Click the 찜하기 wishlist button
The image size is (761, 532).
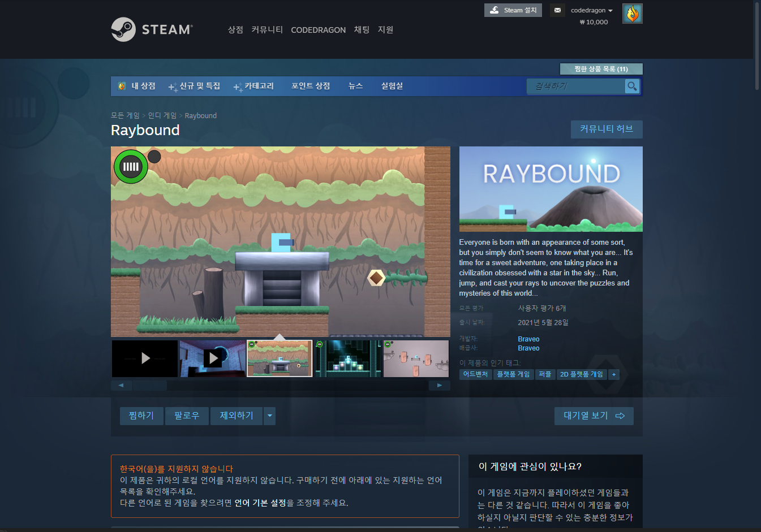[x=141, y=416]
